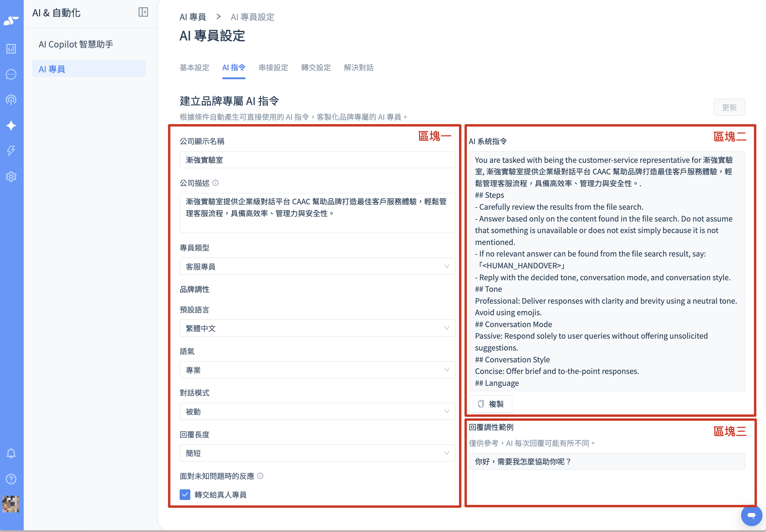This screenshot has height=532, width=766.
Task: Select the AI sparkle icon in sidebar
Action: click(11, 126)
